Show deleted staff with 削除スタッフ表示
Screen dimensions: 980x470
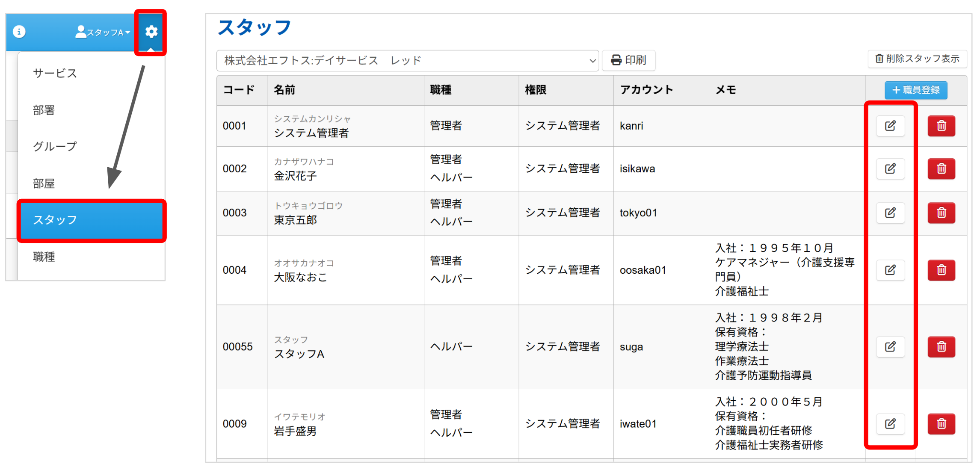[917, 59]
